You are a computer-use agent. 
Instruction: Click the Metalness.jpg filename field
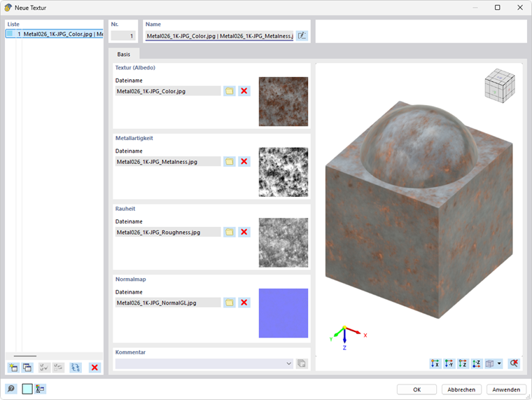click(x=168, y=162)
